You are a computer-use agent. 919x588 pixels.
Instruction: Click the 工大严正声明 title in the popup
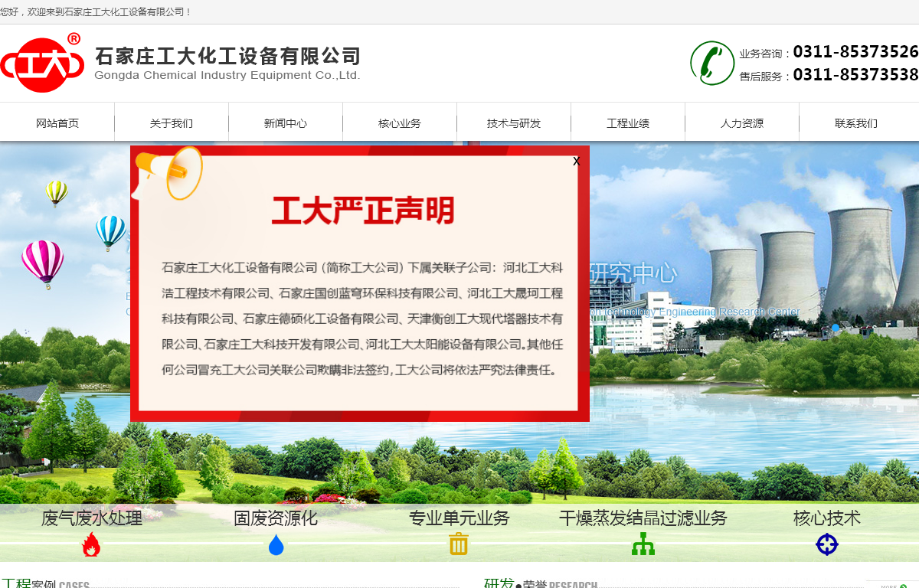click(363, 211)
